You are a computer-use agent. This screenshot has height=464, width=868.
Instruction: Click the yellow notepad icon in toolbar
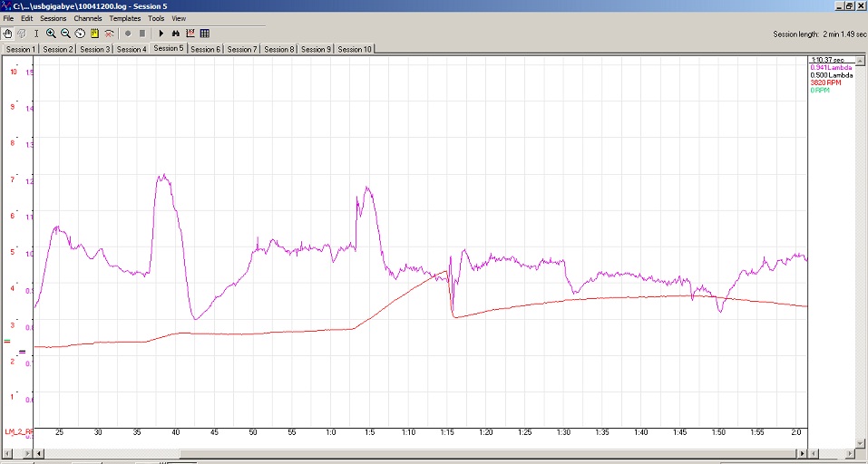94,34
